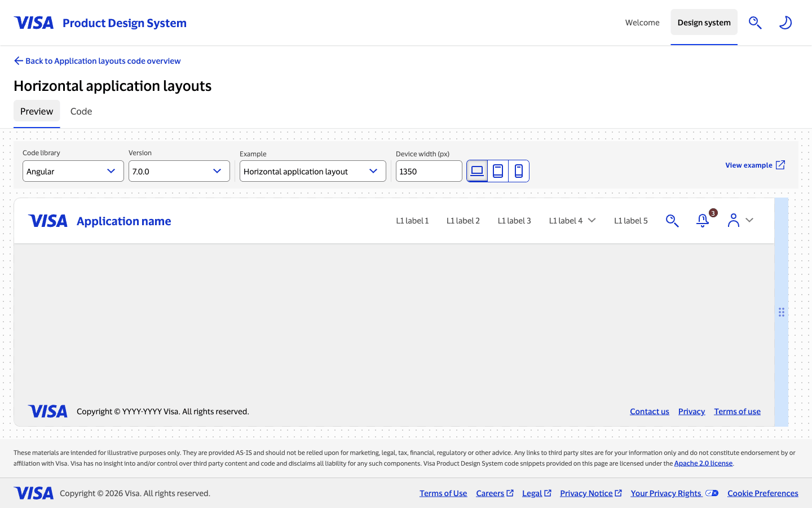812x508 pixels.
Task: Toggle dark mode moon icon
Action: pyautogui.click(x=785, y=23)
